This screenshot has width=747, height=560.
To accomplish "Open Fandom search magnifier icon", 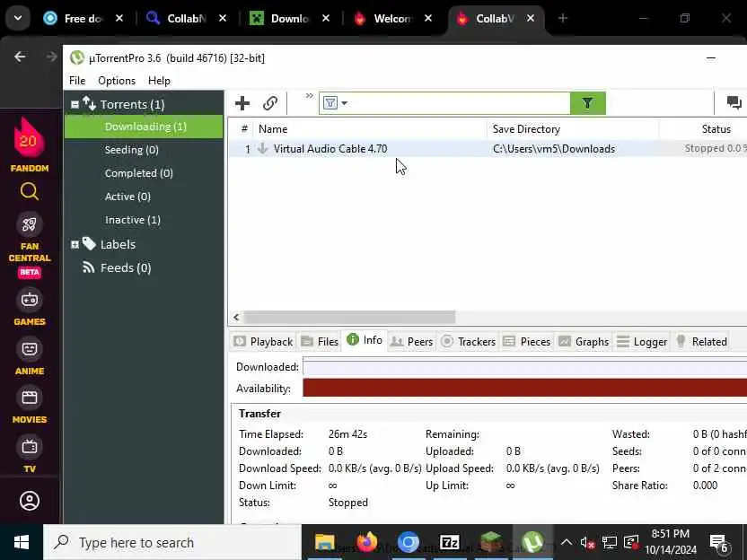I will [30, 191].
